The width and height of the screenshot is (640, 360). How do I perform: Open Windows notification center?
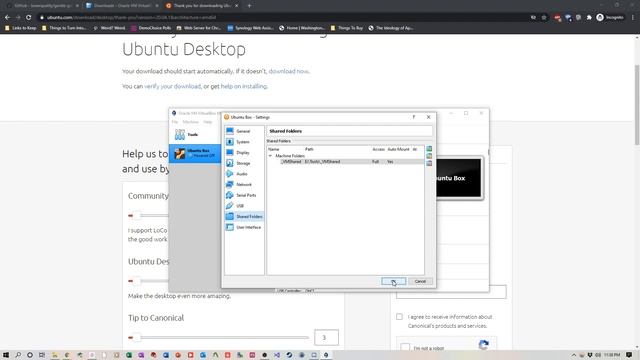click(x=629, y=355)
